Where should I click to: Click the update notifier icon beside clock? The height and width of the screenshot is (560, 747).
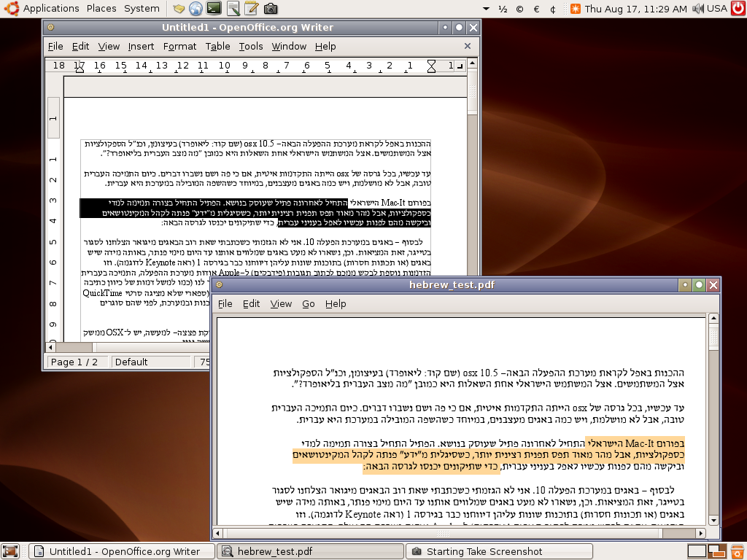pyautogui.click(x=576, y=9)
